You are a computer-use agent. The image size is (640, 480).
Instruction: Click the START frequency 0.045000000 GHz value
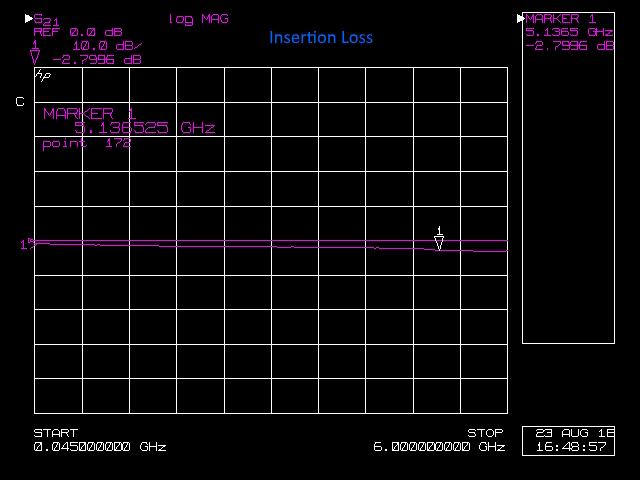pos(99,447)
